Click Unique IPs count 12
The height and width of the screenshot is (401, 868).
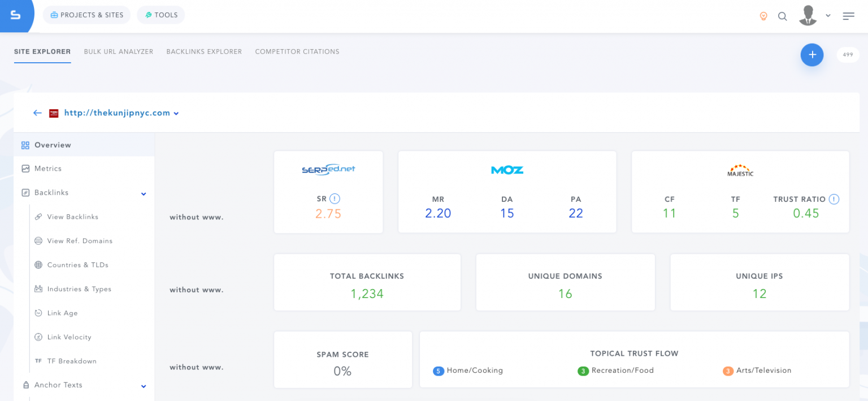pyautogui.click(x=759, y=294)
